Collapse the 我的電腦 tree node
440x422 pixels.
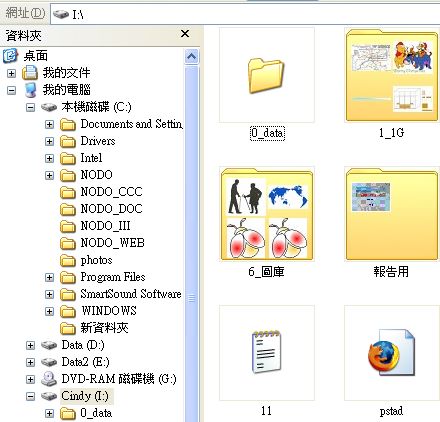[x=11, y=90]
